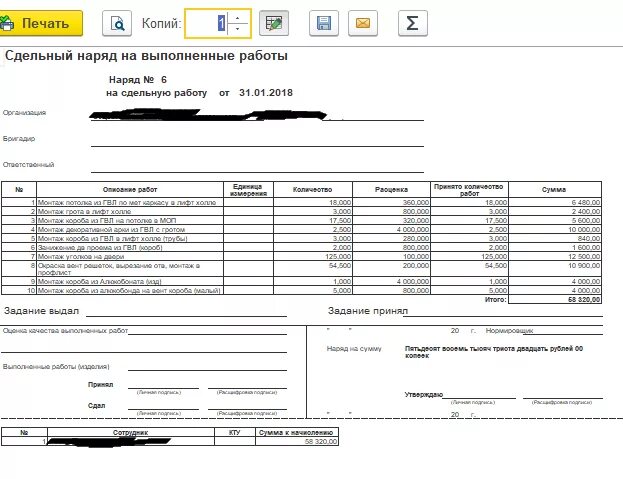Image resolution: width=623 pixels, height=479 pixels.
Task: Open print preview magnifier icon
Action: tap(117, 23)
